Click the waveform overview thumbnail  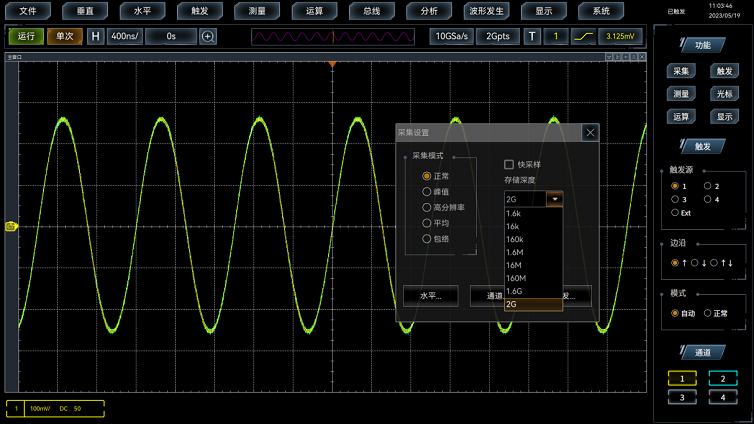click(x=333, y=36)
